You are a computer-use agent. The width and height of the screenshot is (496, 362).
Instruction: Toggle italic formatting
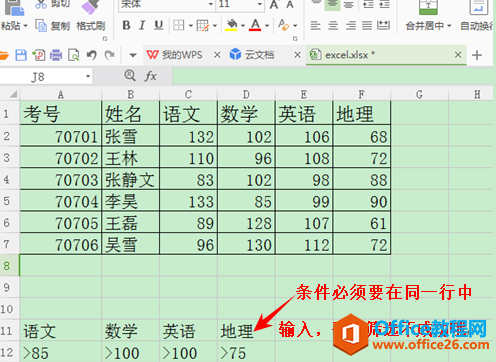pos(142,25)
